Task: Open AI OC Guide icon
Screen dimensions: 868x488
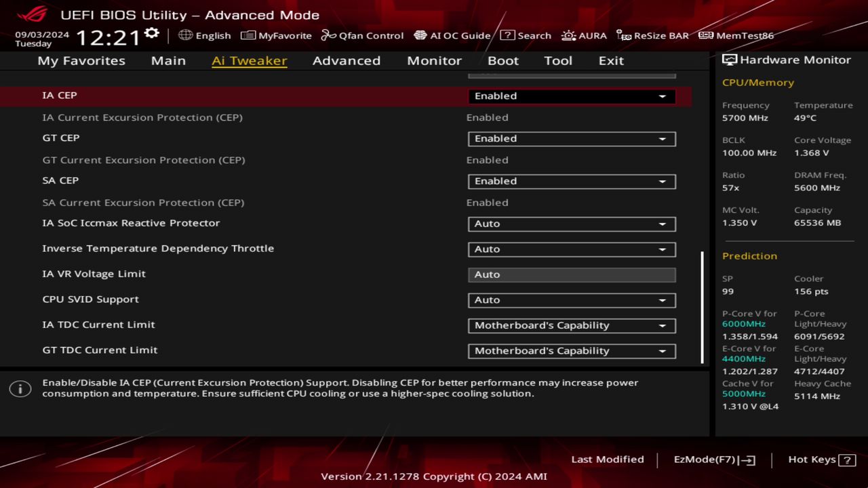Action: [x=420, y=35]
